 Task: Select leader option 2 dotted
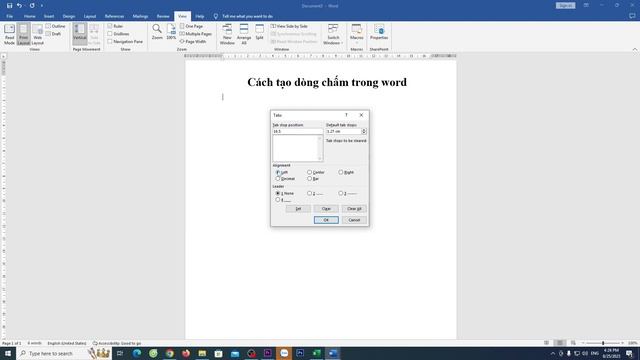pos(309,193)
